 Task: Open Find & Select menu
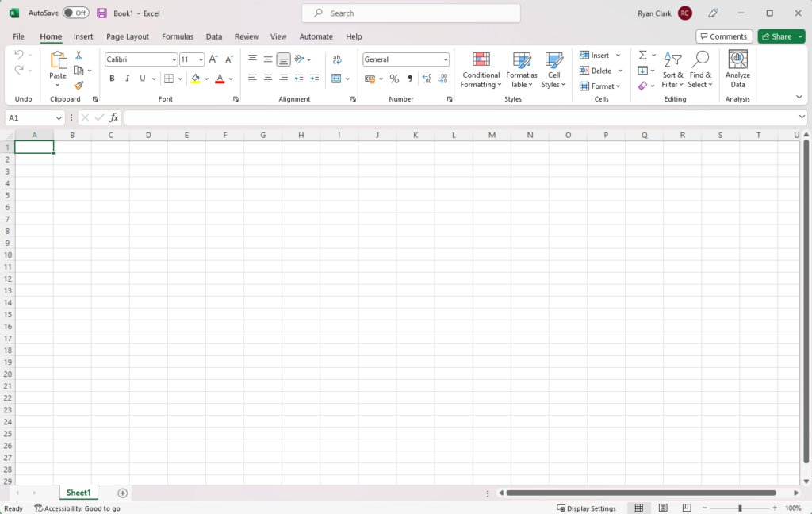click(x=700, y=70)
